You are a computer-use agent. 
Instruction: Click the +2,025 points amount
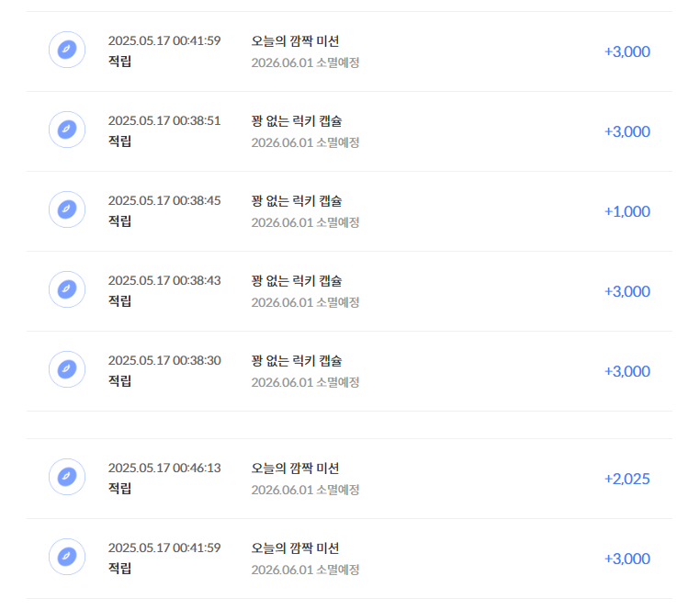tap(627, 480)
